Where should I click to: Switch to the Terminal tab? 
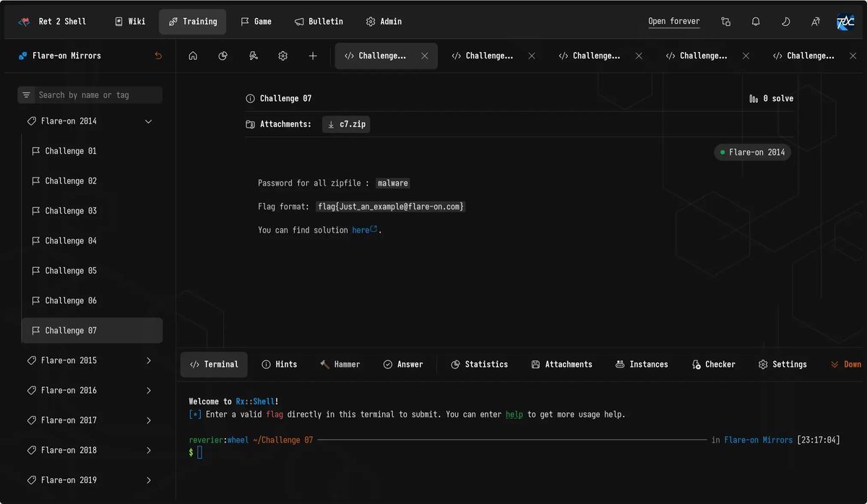(x=214, y=365)
